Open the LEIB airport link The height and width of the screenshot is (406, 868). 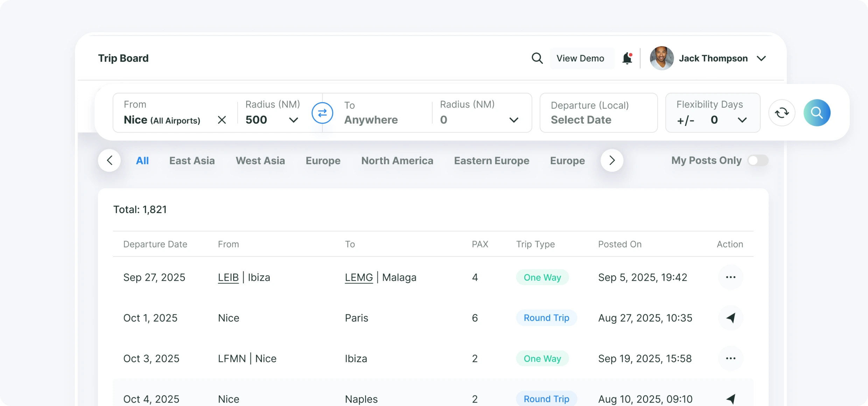pyautogui.click(x=228, y=277)
